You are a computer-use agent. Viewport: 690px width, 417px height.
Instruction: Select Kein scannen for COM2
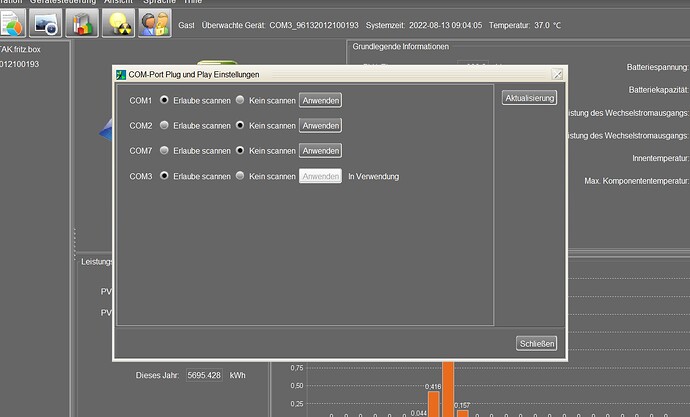[x=240, y=125]
